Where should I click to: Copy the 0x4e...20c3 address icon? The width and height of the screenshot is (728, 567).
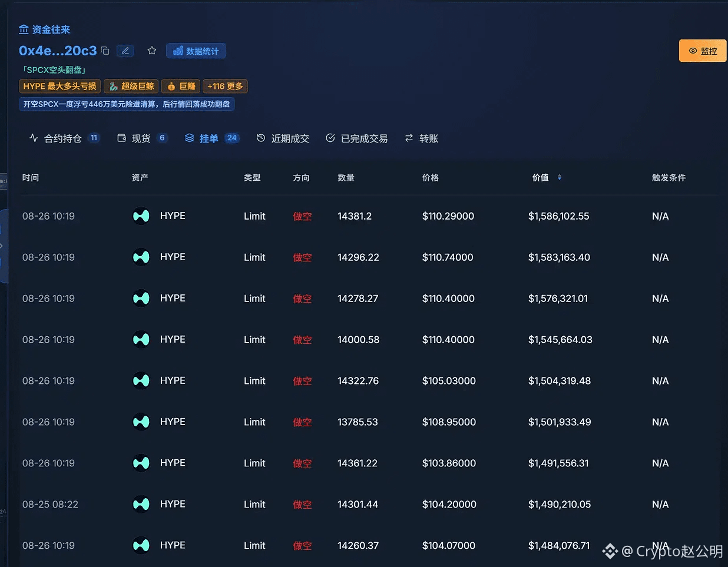point(105,51)
